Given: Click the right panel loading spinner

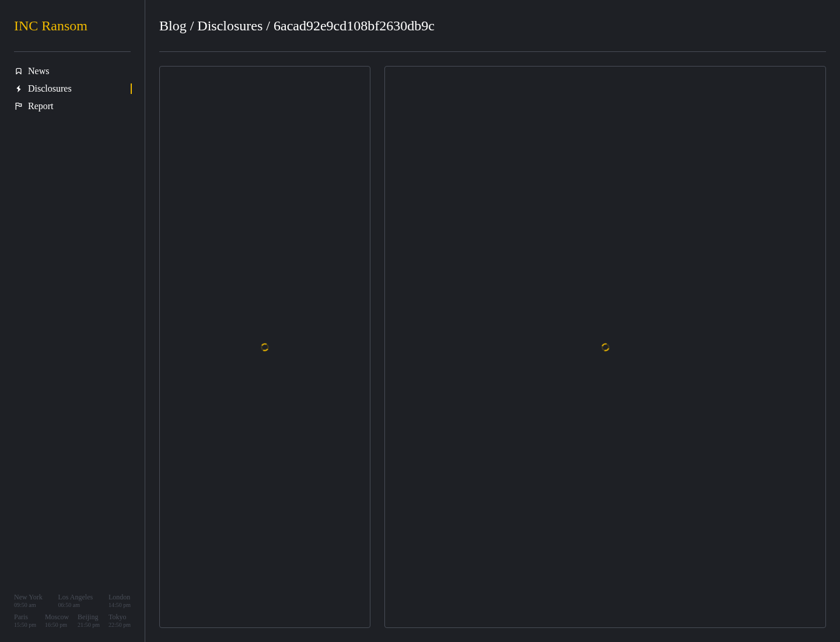Looking at the screenshot, I should coord(605,347).
